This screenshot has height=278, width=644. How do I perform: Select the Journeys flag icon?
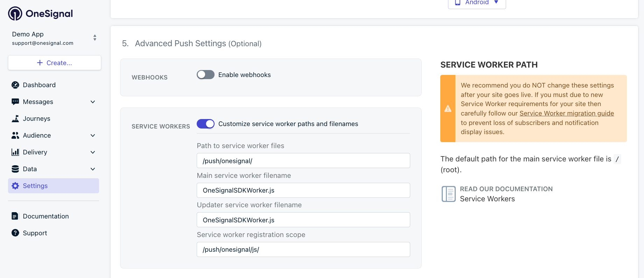tap(15, 119)
